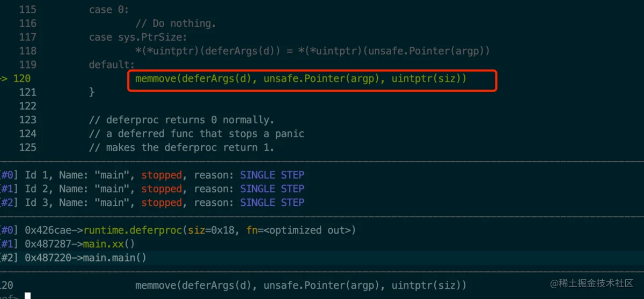
Task: Click the 'SINGLE STEP' reason on thread #0
Action: [x=272, y=175]
